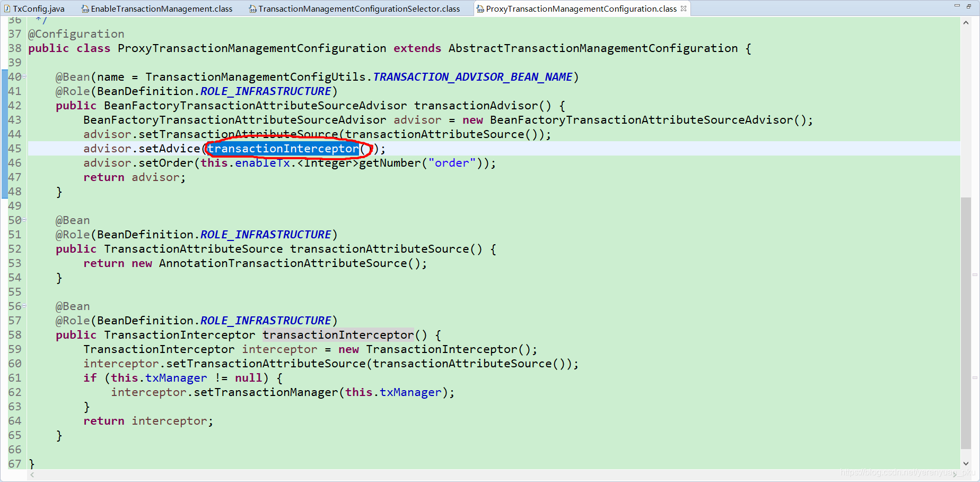
Task: Click the vertical scrollbar down arrow
Action: coord(966,463)
